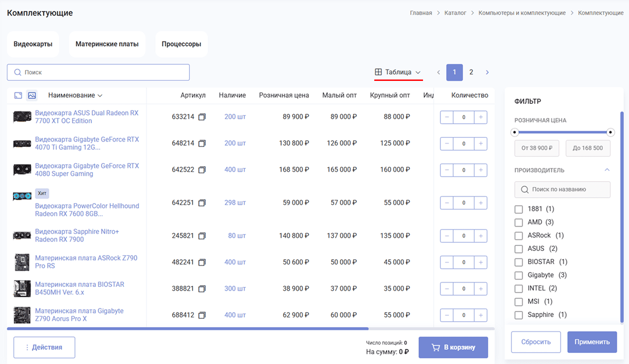Copy article number 648214
The height and width of the screenshot is (364, 629).
(202, 143)
